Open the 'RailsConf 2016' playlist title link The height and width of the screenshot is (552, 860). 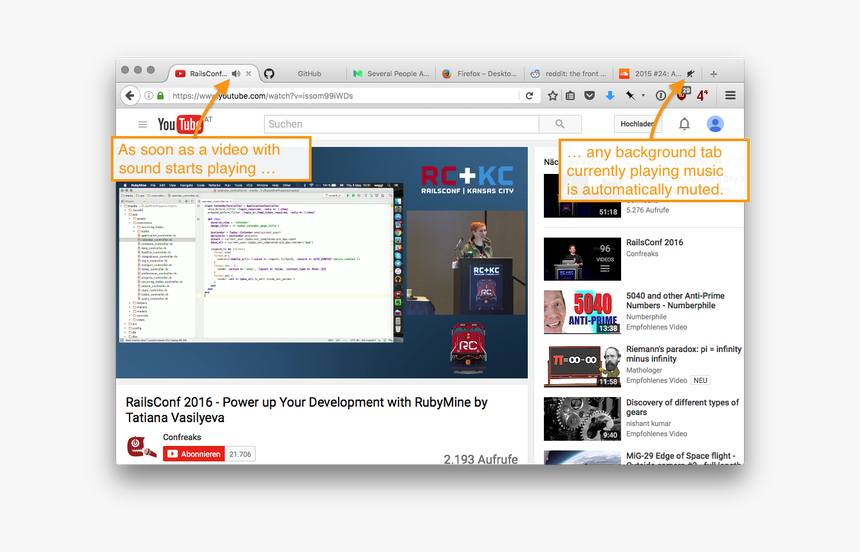click(655, 243)
